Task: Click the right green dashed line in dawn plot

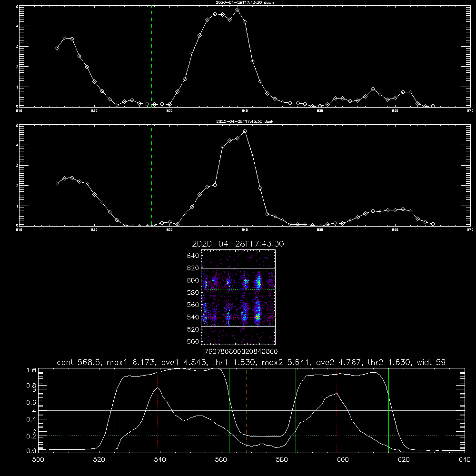Action: coord(263,56)
